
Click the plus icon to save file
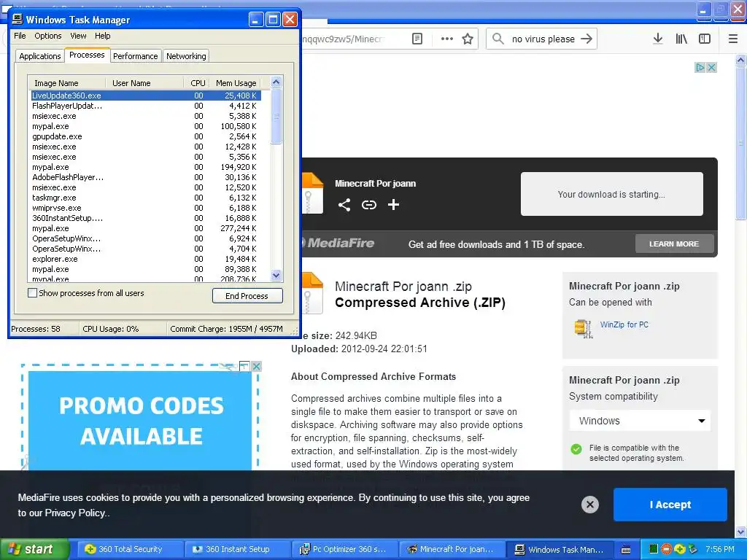click(x=393, y=205)
